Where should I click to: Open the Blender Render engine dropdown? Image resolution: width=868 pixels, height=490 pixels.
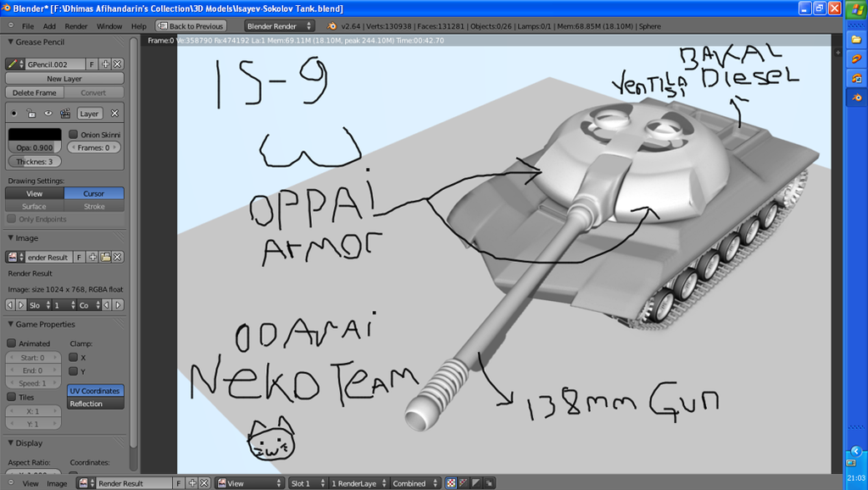click(278, 25)
